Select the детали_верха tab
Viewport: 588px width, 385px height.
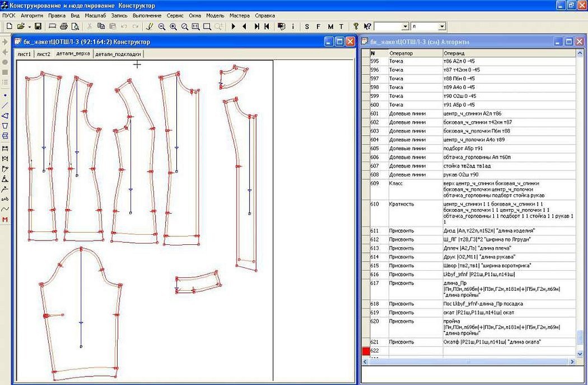pos(73,54)
